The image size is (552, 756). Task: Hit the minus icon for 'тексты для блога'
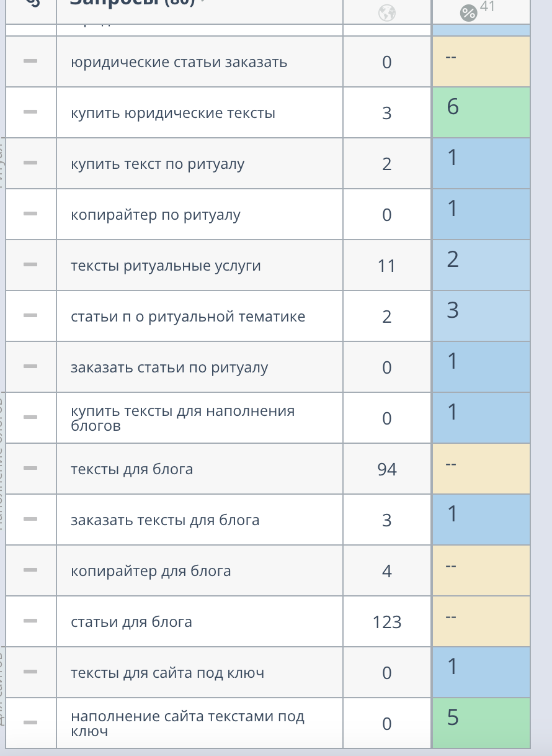30,468
